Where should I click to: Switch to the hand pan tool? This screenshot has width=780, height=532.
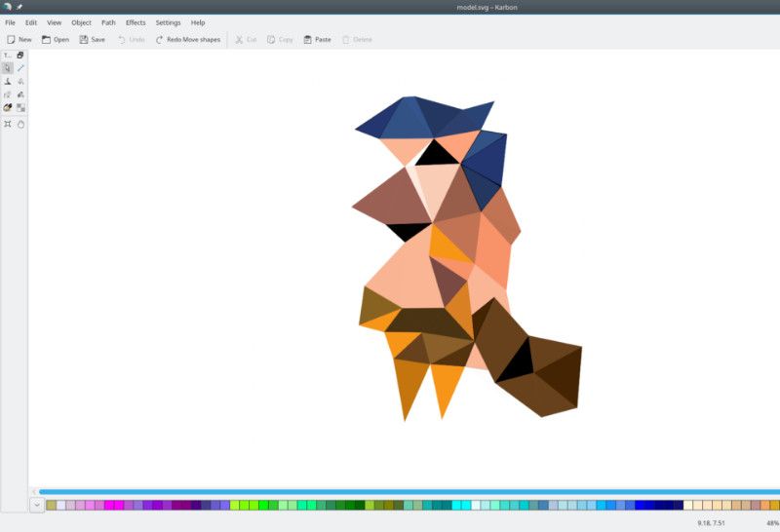tap(20, 125)
